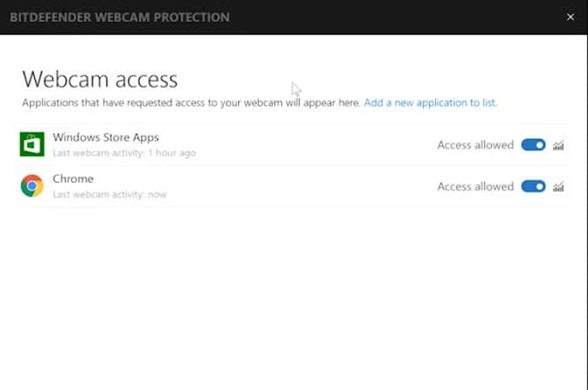Viewport: 588px width, 390px height.
Task: Click the 'Webcam access' heading
Action: click(x=100, y=79)
